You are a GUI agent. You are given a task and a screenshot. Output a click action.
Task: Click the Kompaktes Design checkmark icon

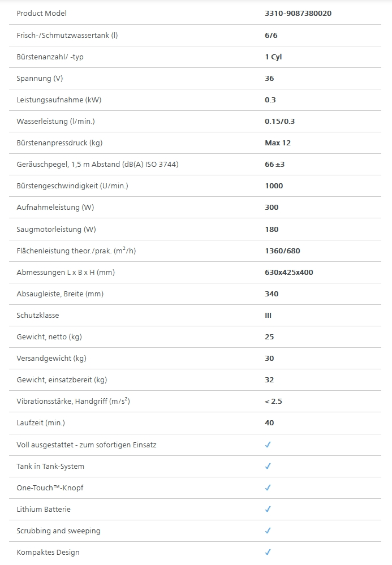point(268,552)
